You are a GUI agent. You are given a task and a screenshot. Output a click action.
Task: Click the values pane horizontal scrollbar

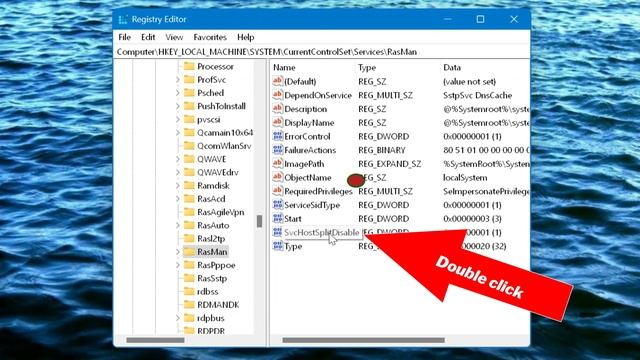pyautogui.click(x=363, y=340)
